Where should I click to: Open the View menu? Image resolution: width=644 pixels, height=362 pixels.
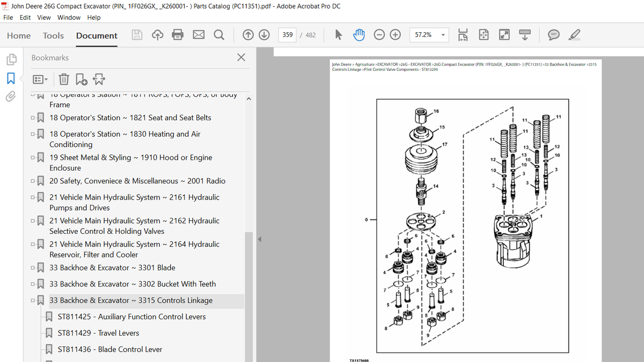[x=44, y=17]
